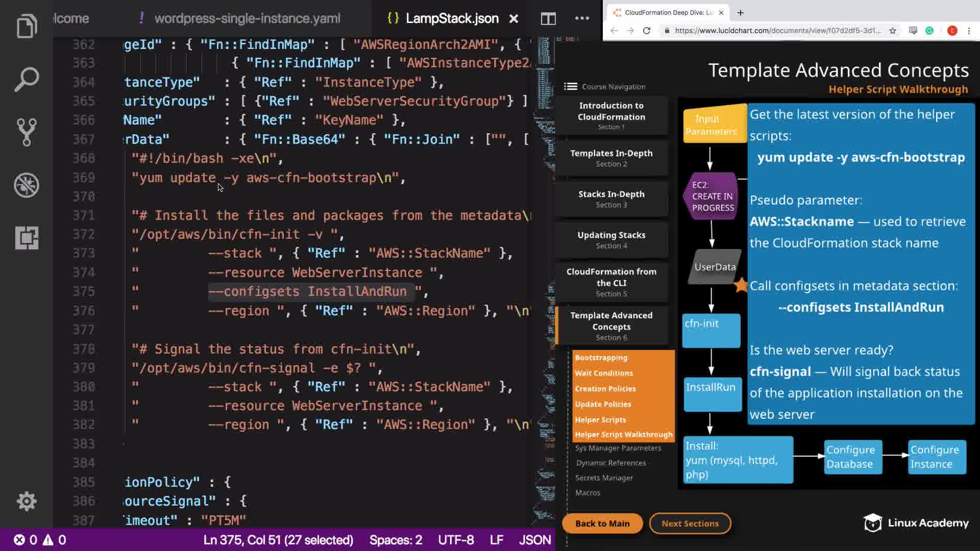Open the Extensions view icon
This screenshot has height=551, width=980.
(x=27, y=238)
